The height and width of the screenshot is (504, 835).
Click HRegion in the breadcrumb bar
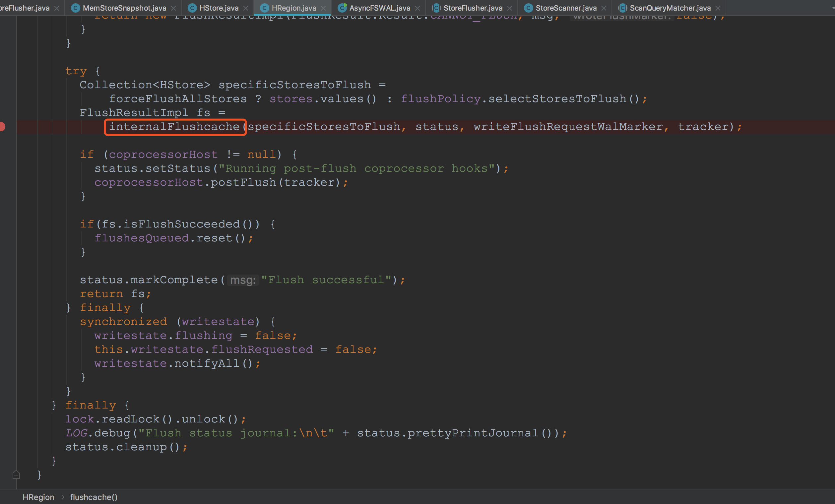point(38,497)
